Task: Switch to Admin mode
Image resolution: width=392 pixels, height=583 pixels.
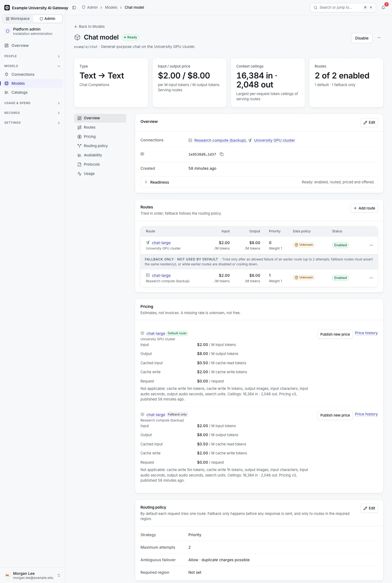Action: [x=47, y=19]
